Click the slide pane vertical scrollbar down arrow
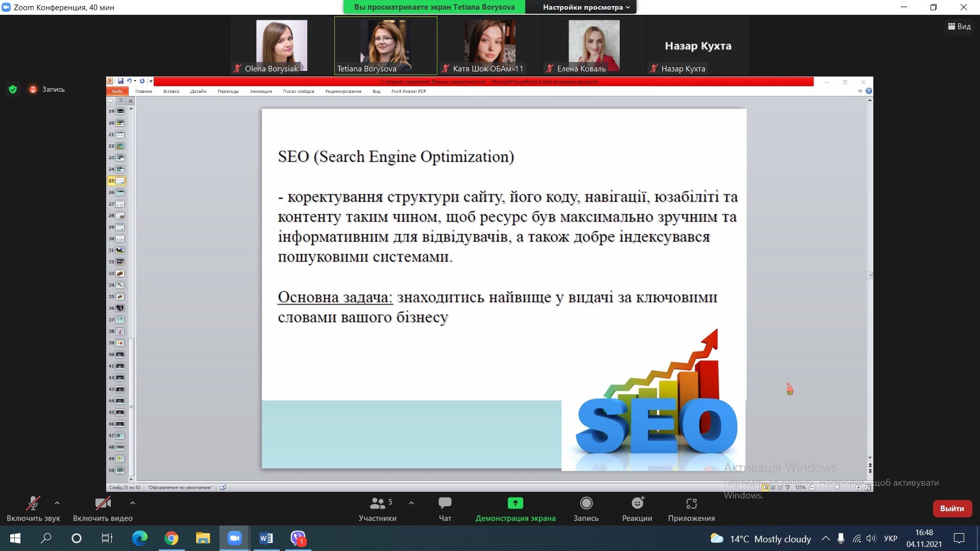 tap(870, 458)
